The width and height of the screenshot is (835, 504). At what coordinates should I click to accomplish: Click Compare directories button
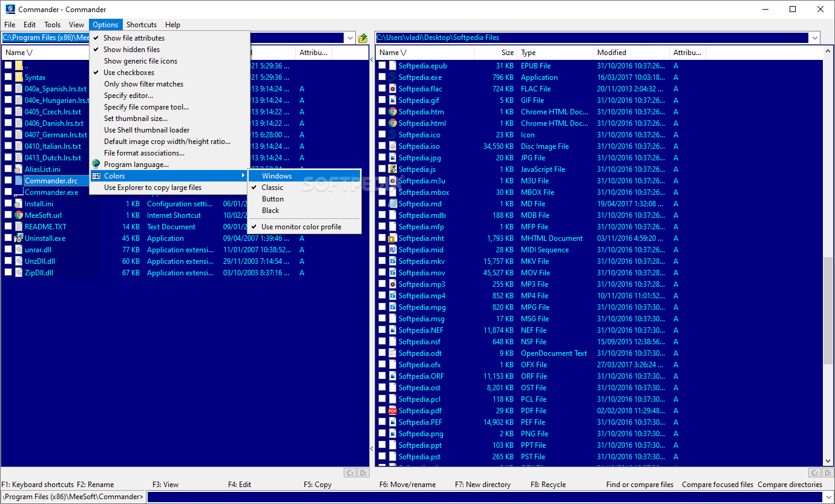[790, 485]
